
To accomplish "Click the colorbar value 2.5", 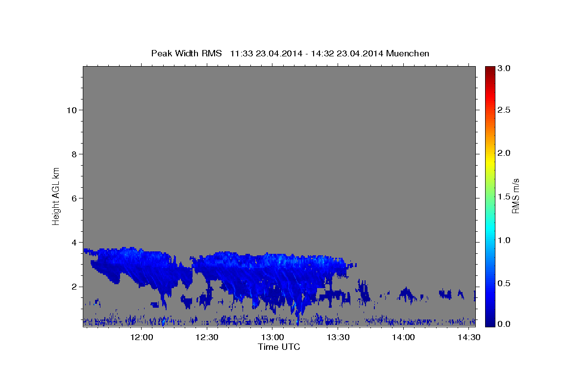I will coord(505,110).
